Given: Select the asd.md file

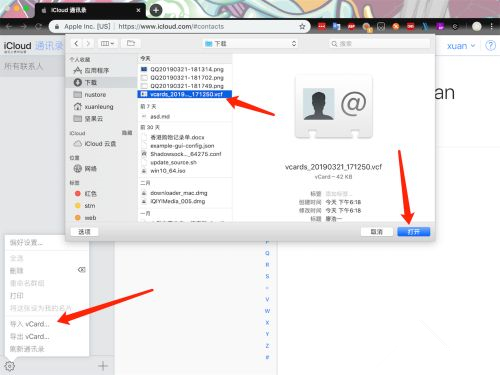Looking at the screenshot, I should pos(185,116).
